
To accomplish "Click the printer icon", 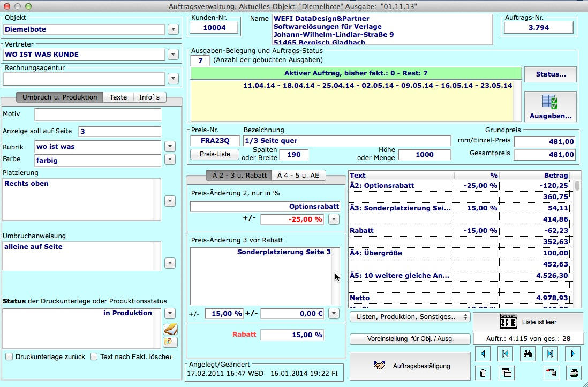I will coord(573,373).
